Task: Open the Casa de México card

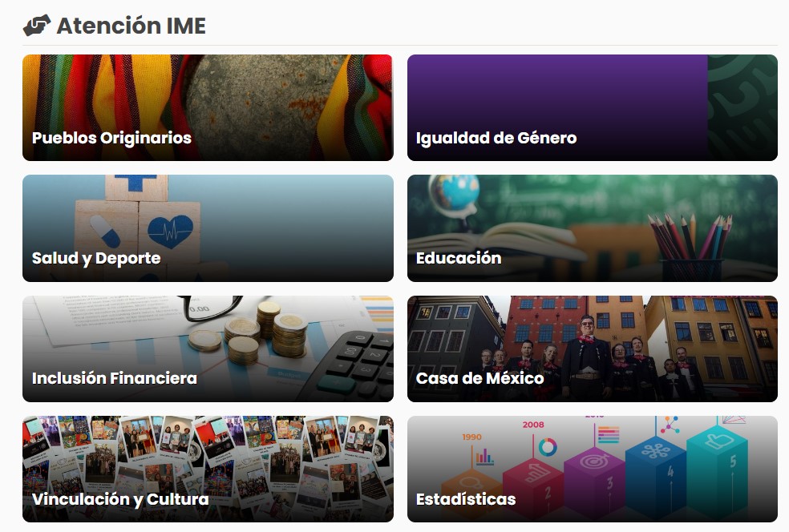Action: click(593, 349)
